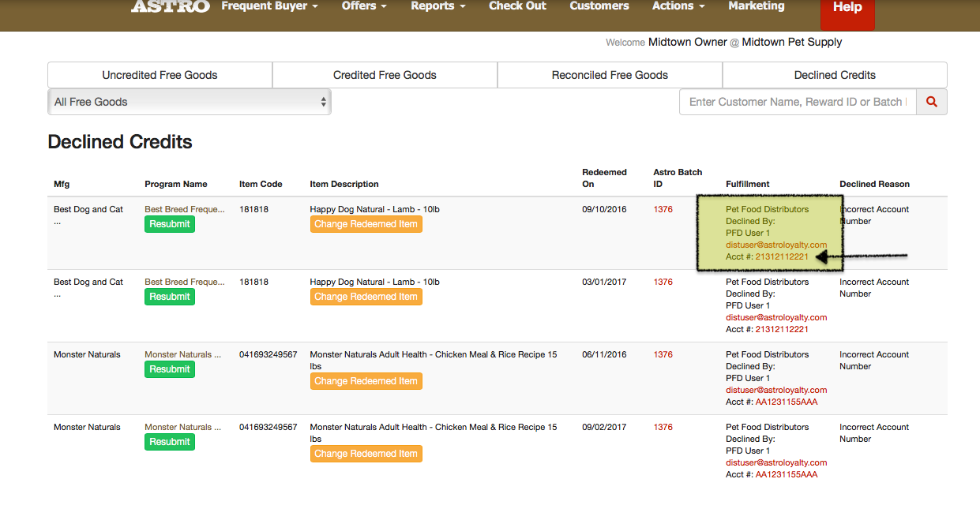
Task: Open the Reports dropdown
Action: [438, 6]
